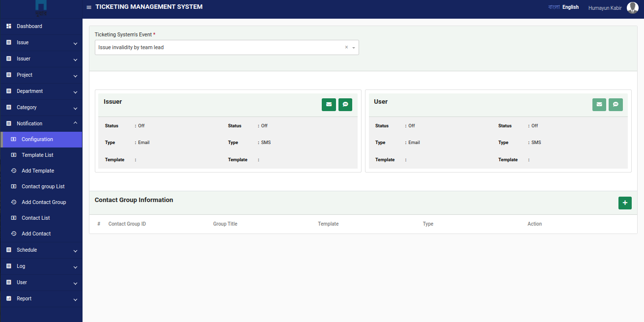Expand the Department menu chevron
644x322 pixels.
(75, 92)
